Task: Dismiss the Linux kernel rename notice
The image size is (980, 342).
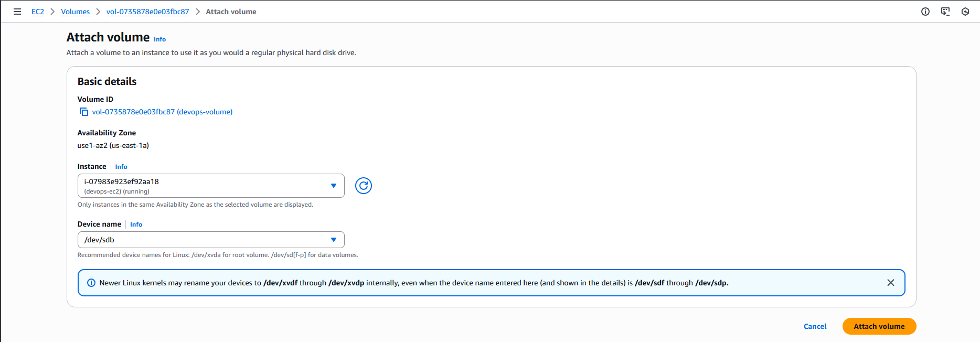Action: coord(891,283)
